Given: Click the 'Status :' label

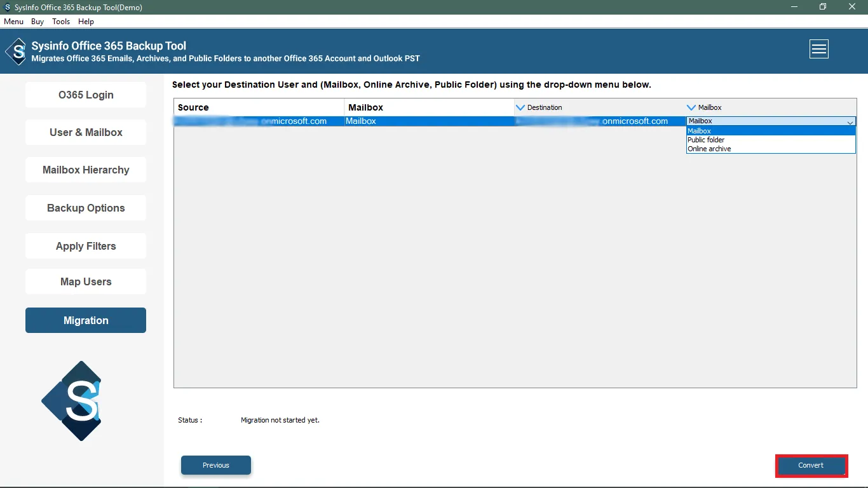Looking at the screenshot, I should point(190,420).
